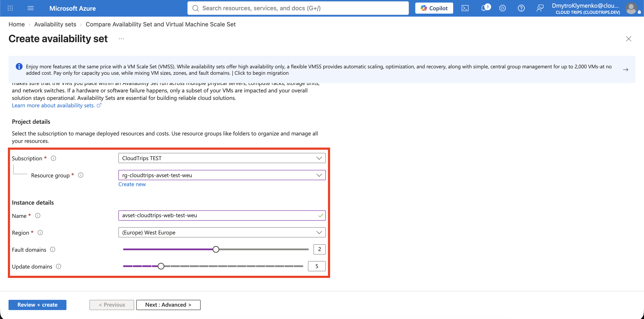Viewport: 644px width, 319px height.
Task: Click the blue info icon in banner
Action: pos(19,66)
